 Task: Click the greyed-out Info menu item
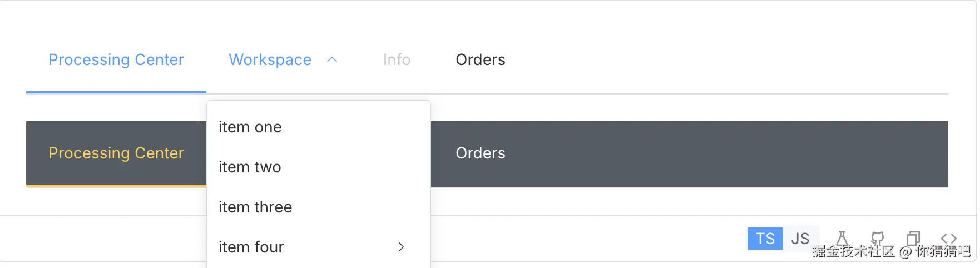[397, 59]
